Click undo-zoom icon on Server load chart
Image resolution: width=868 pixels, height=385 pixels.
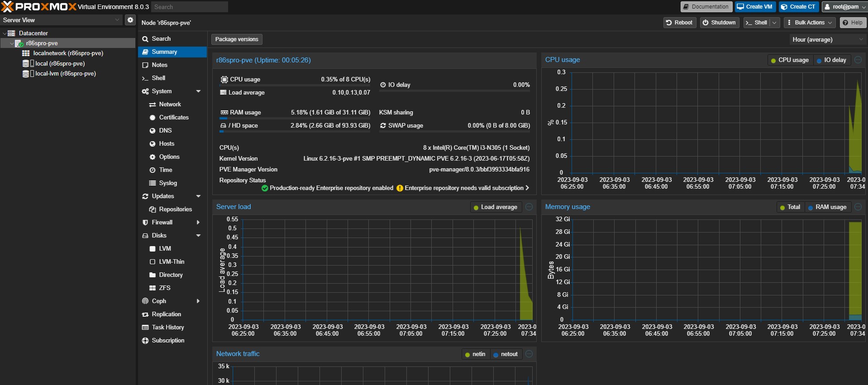click(529, 207)
